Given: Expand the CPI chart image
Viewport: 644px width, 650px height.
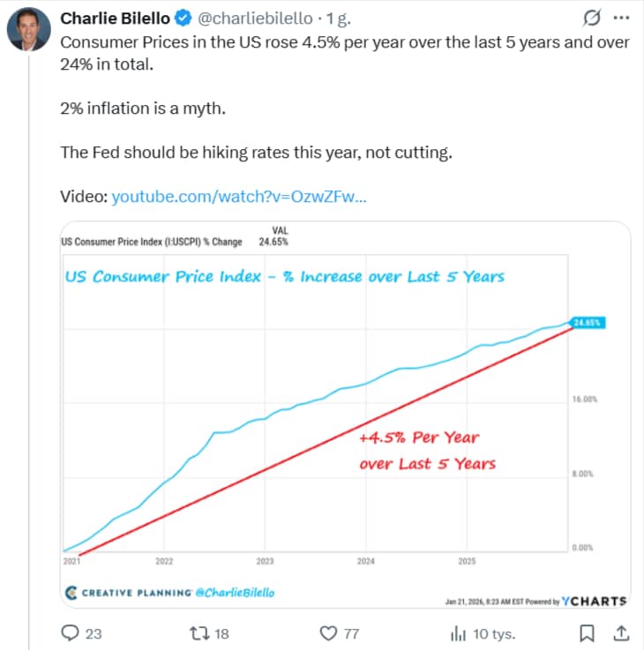Looking at the screenshot, I should point(344,415).
